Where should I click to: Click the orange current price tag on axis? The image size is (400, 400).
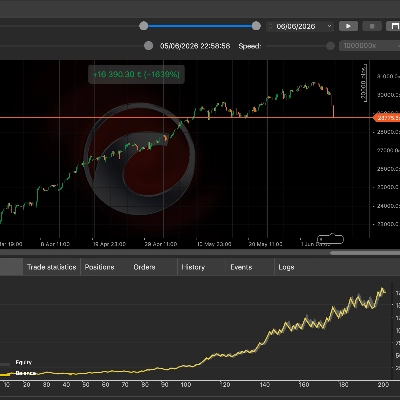[x=387, y=118]
